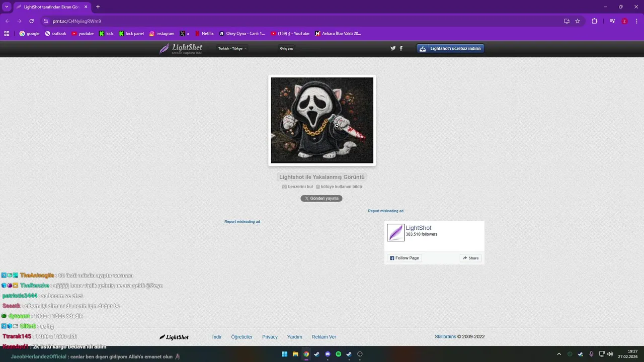The image size is (644, 362).
Task: Open the kick bookmark
Action: [106, 34]
